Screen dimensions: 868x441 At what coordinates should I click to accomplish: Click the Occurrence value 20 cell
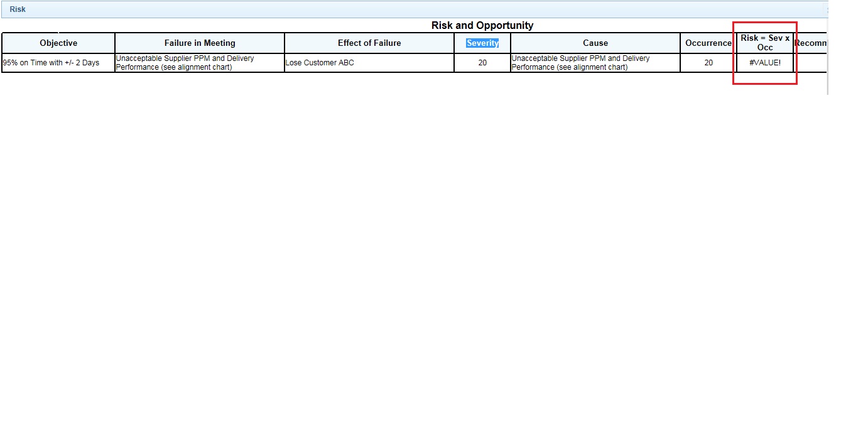coord(708,63)
